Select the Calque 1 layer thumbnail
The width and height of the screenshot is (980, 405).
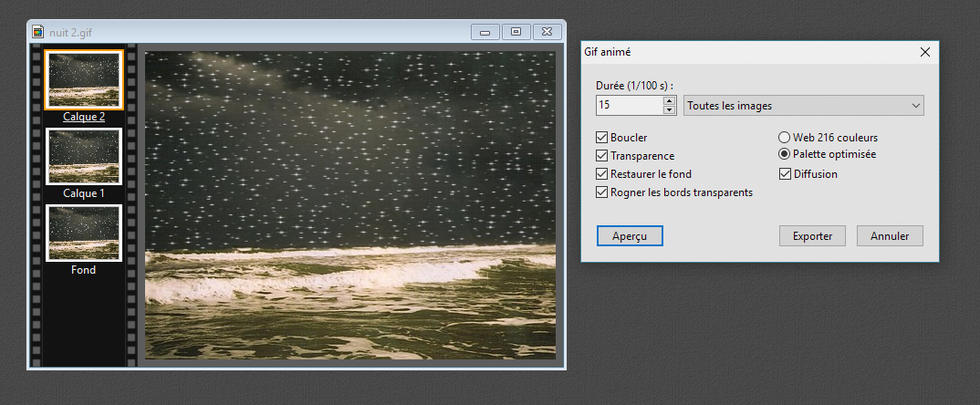(x=83, y=158)
